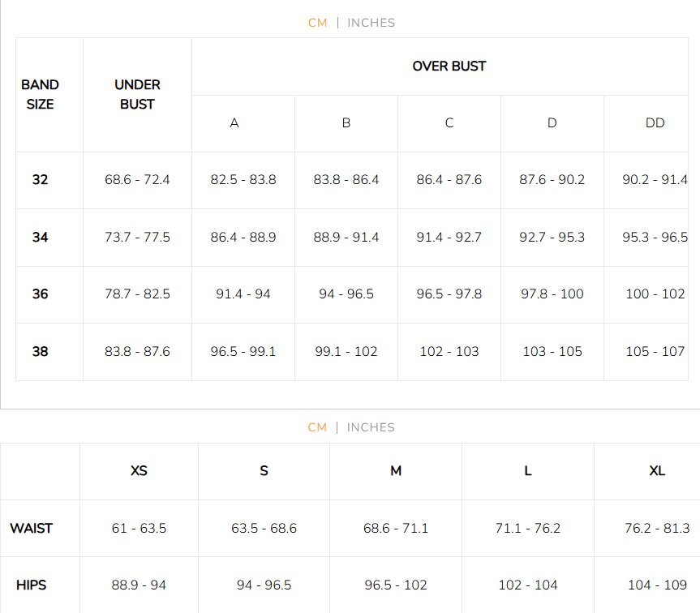Select the 87.6 - 90.2 over bust cell
This screenshot has width=700, height=613.
tap(552, 180)
